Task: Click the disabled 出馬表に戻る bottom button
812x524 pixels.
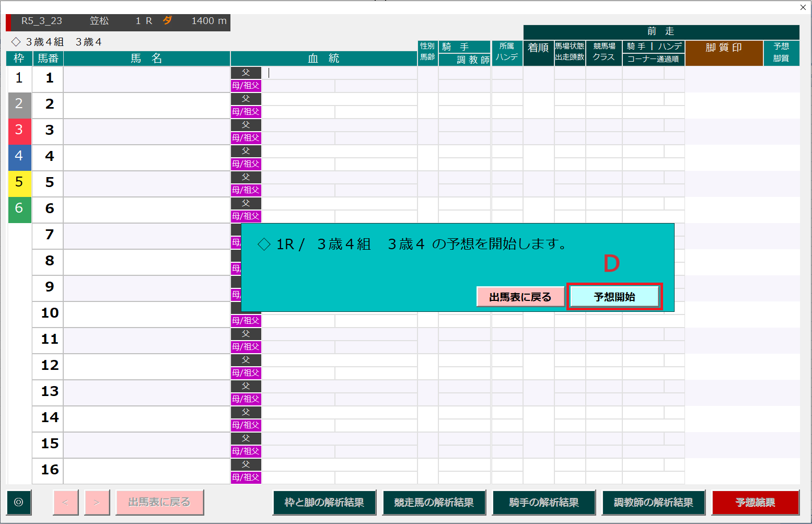Action: coord(159,502)
